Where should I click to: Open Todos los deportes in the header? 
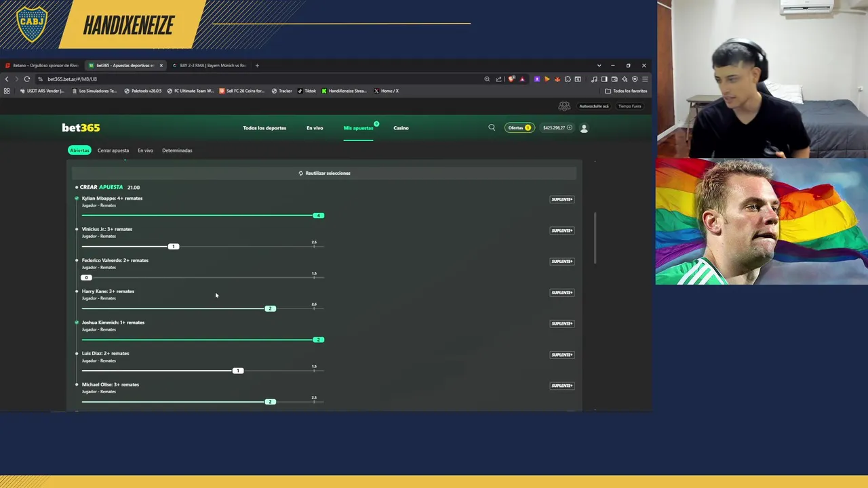(264, 128)
